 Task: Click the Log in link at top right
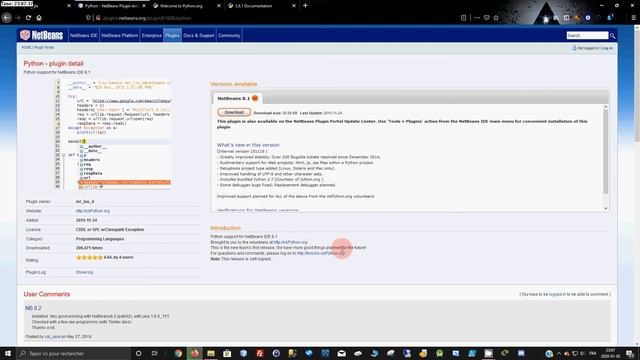coord(607,48)
